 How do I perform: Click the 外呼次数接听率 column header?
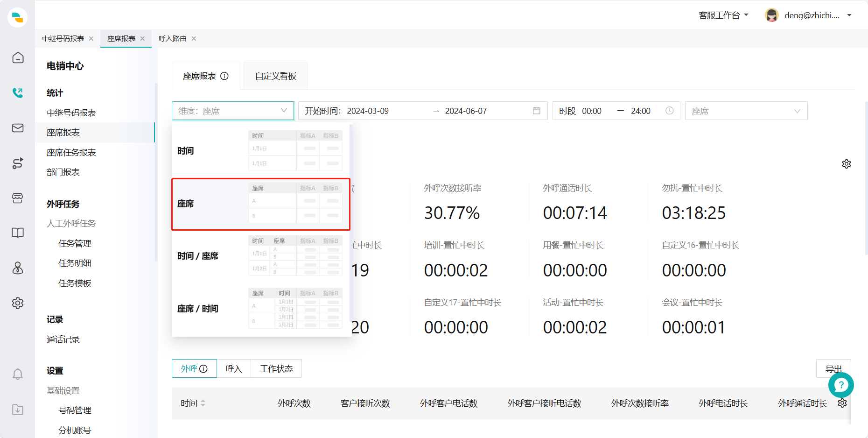click(640, 403)
